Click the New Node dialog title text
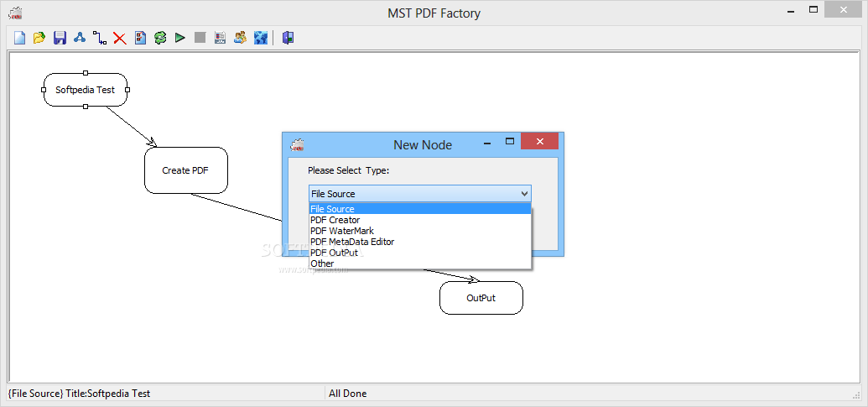Screen dimensions: 868x407 (423, 145)
